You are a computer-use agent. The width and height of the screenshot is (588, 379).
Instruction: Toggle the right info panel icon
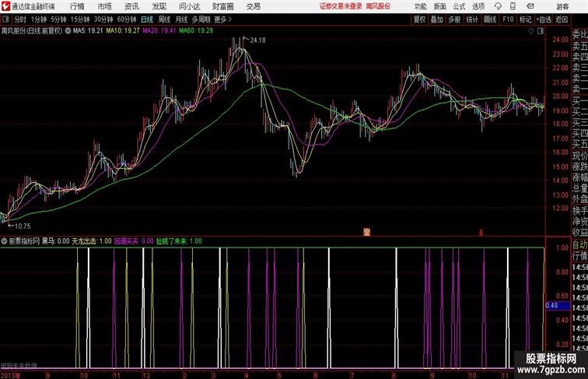pyautogui.click(x=541, y=32)
